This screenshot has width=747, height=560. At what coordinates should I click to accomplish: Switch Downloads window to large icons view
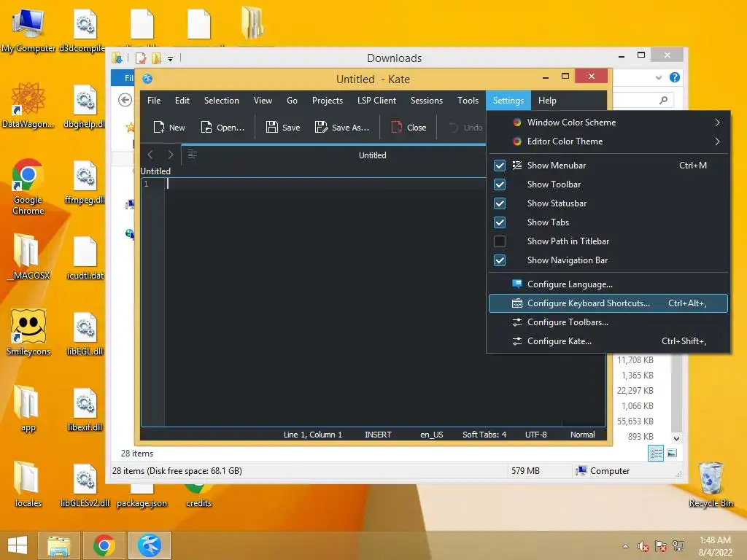672,453
